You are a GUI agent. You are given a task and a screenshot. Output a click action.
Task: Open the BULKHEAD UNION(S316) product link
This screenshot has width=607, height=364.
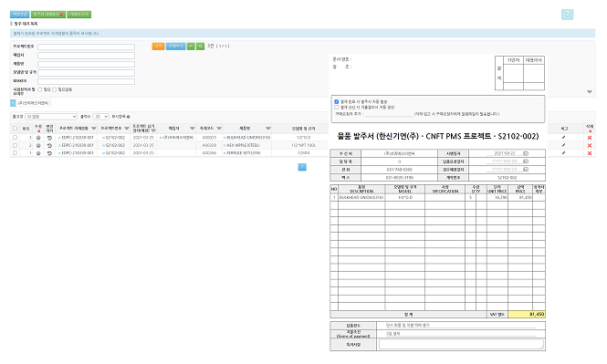point(248,138)
